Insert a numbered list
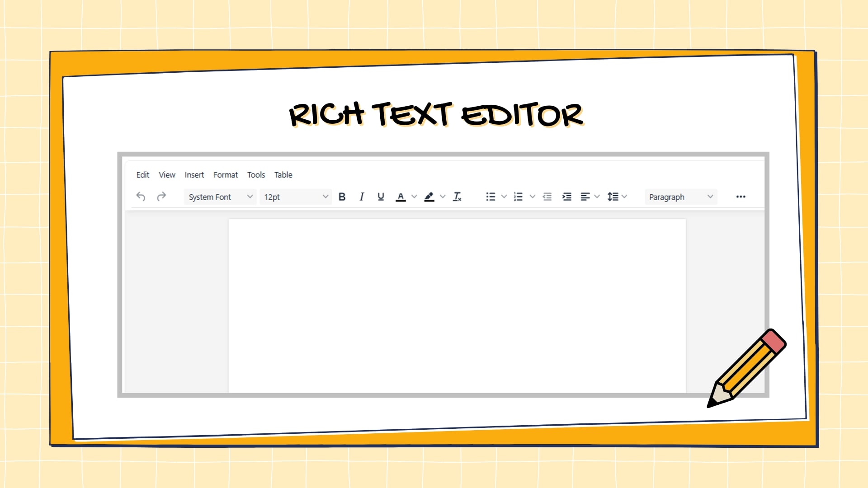This screenshot has width=868, height=488. click(519, 197)
